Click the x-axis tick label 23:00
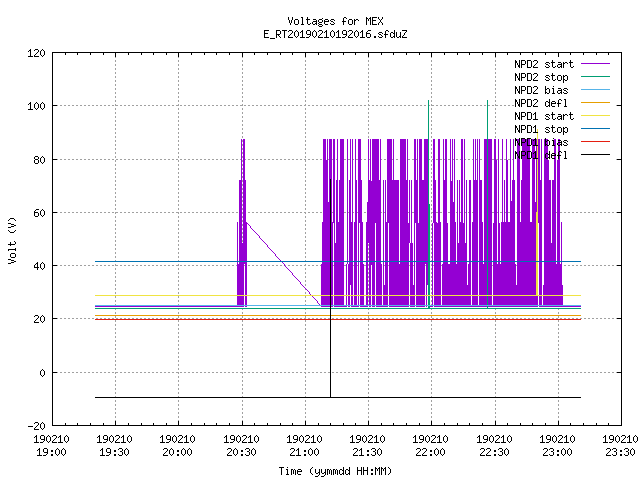 coord(558,452)
